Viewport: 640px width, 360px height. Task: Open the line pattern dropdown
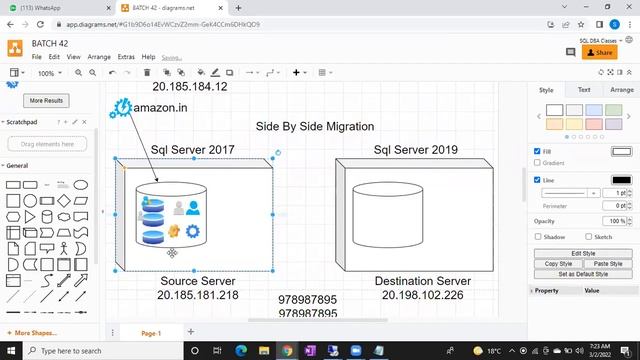click(570, 193)
